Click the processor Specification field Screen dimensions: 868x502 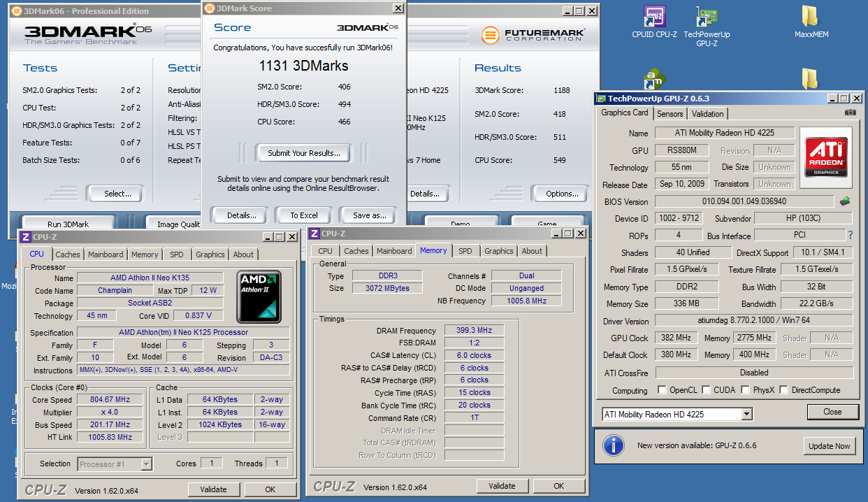point(185,332)
